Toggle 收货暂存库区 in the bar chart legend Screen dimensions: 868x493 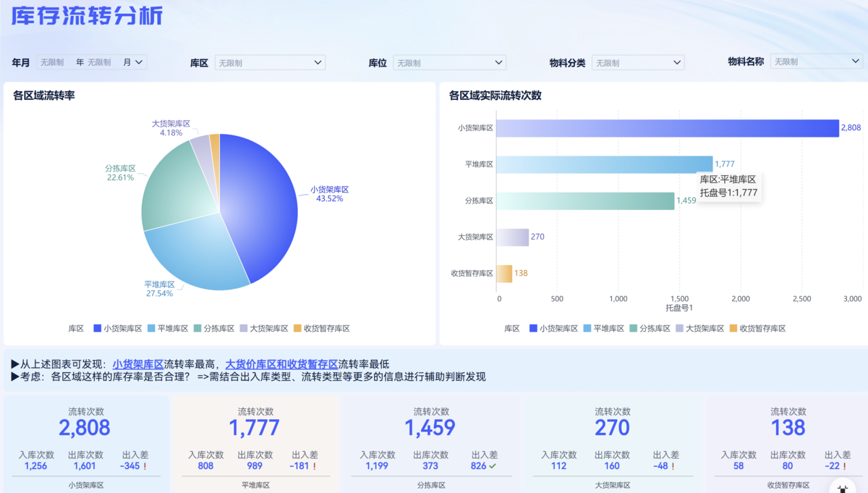(757, 329)
